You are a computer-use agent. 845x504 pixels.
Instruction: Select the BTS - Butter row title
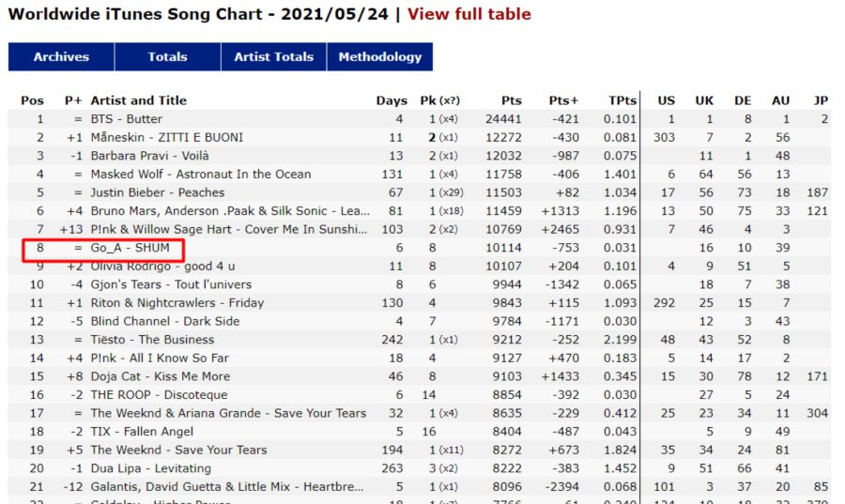(126, 119)
